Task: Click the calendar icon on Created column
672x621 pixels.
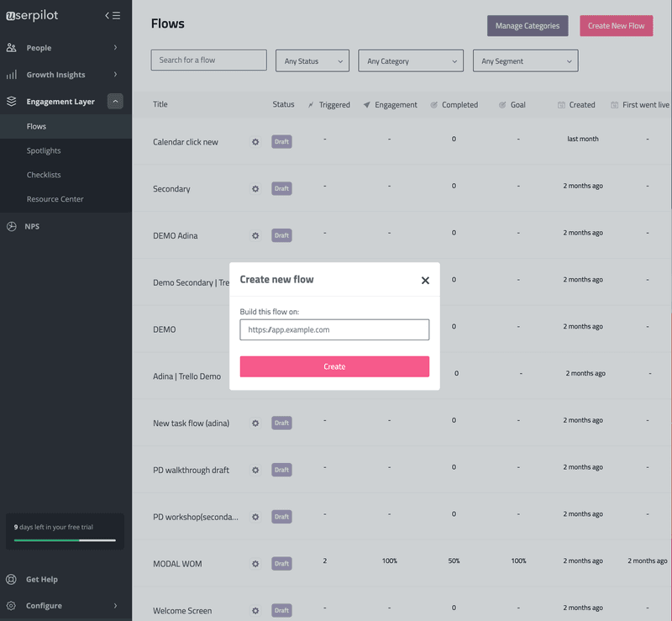Action: pos(559,104)
